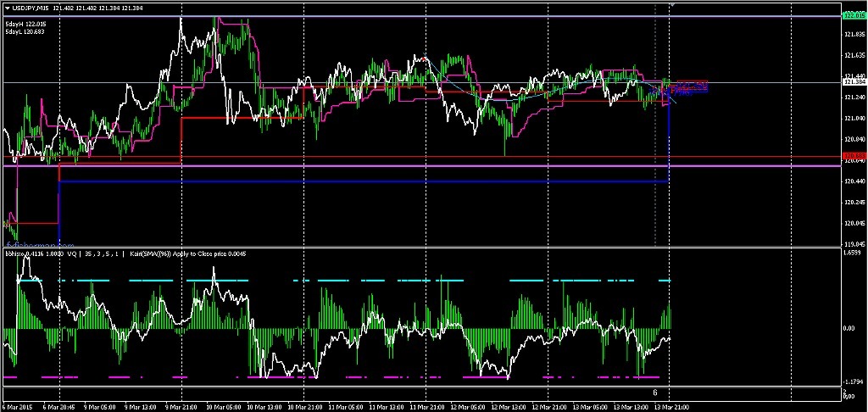The image size is (868, 412).
Task: Click the 1.6599 indicator scale maximum
Action: 853,253
